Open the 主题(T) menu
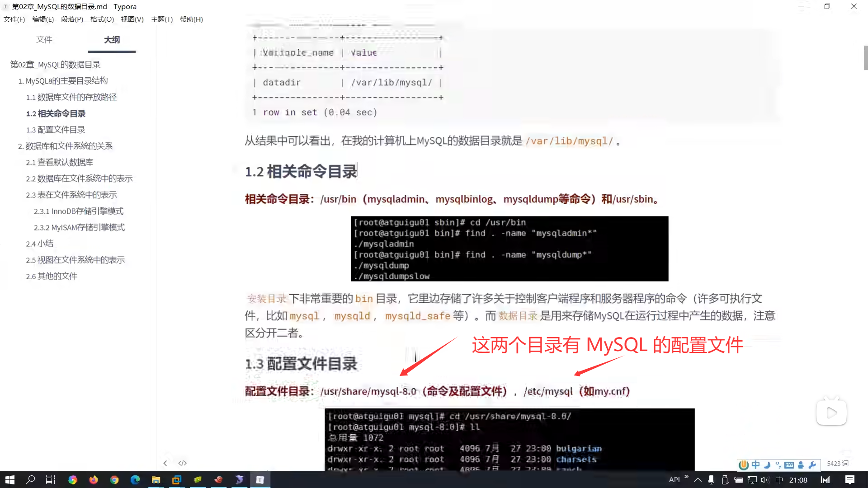 pyautogui.click(x=162, y=19)
